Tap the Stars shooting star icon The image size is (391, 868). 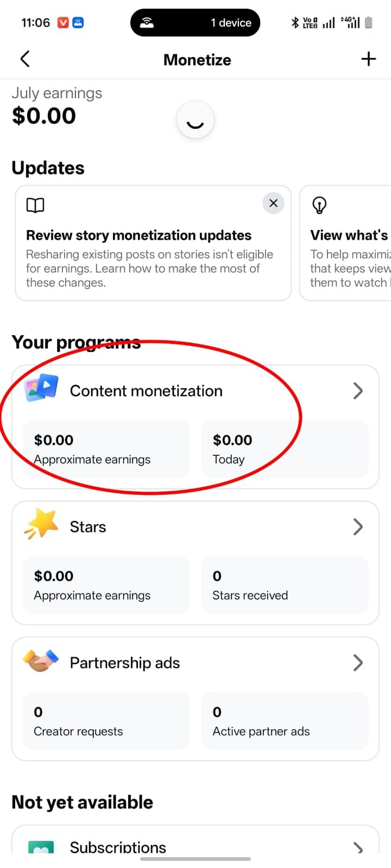pos(41,525)
